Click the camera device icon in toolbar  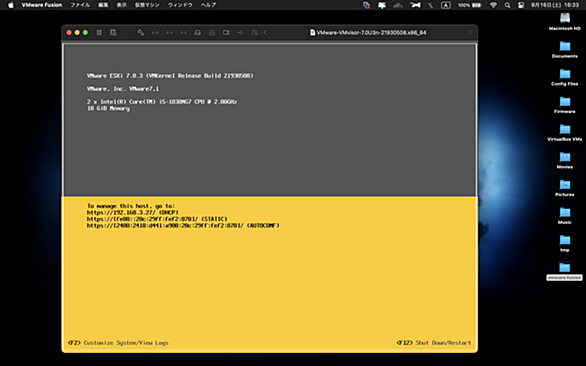pos(226,33)
